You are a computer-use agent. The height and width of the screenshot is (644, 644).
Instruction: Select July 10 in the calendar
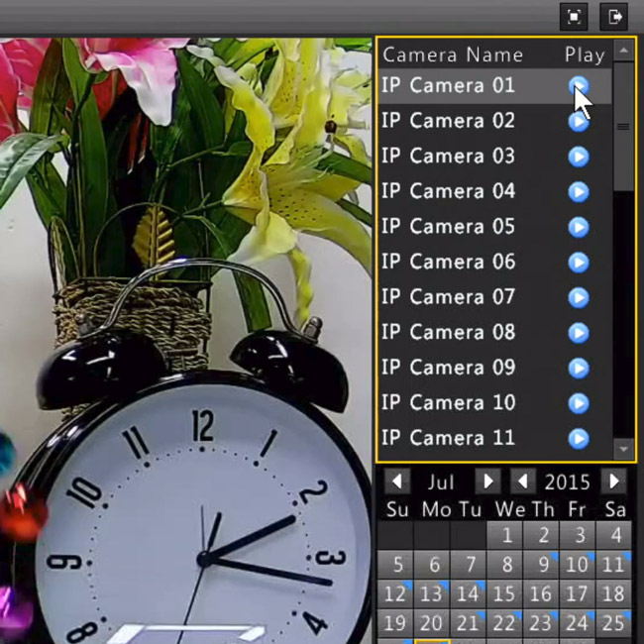click(577, 565)
